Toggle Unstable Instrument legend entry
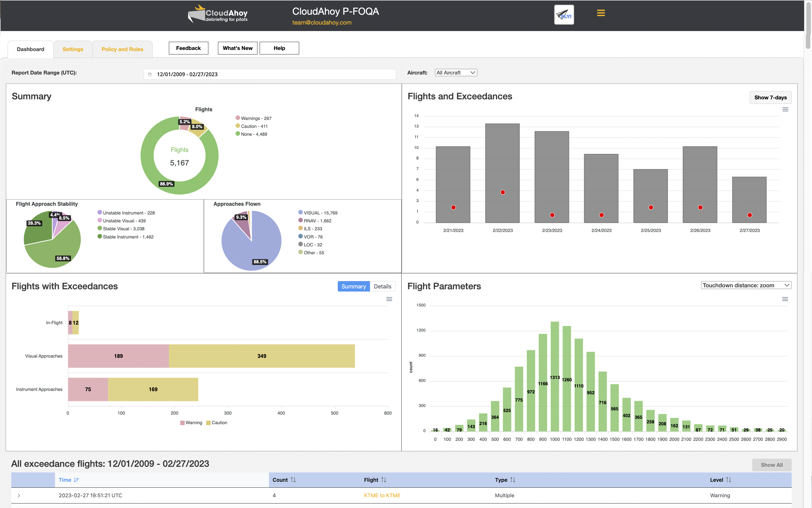 pyautogui.click(x=126, y=213)
